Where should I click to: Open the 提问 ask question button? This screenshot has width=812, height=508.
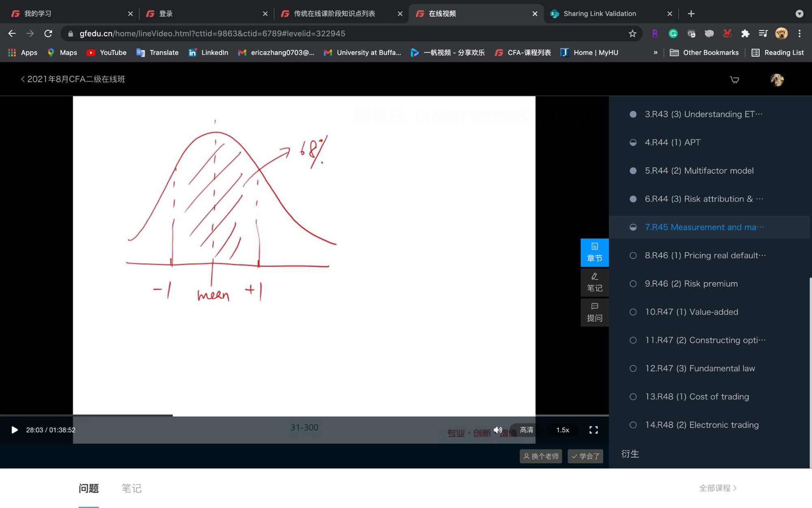pyautogui.click(x=594, y=312)
